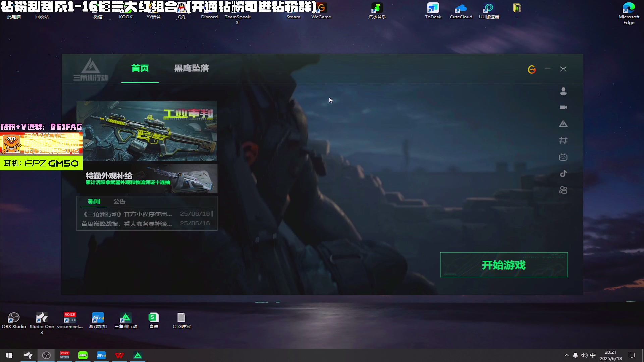Click the video camera icon in launcher sidebar
This screenshot has width=644, height=362.
(x=563, y=107)
